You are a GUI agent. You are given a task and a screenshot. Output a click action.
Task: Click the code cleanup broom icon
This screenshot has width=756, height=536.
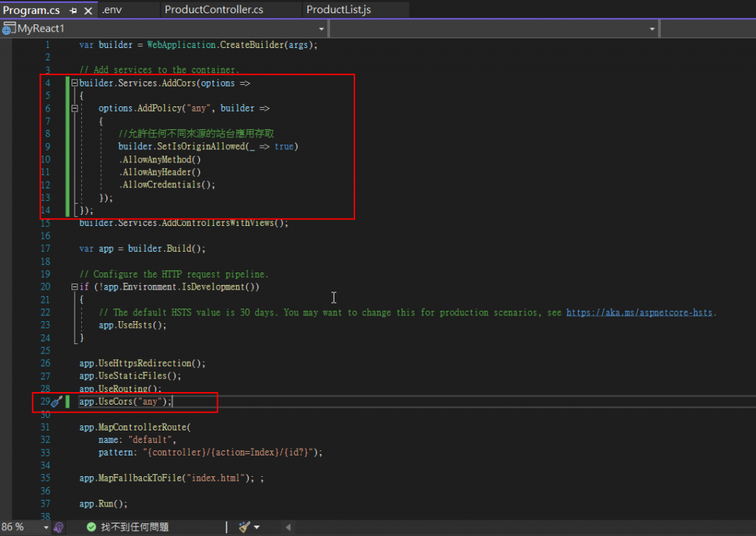244,527
